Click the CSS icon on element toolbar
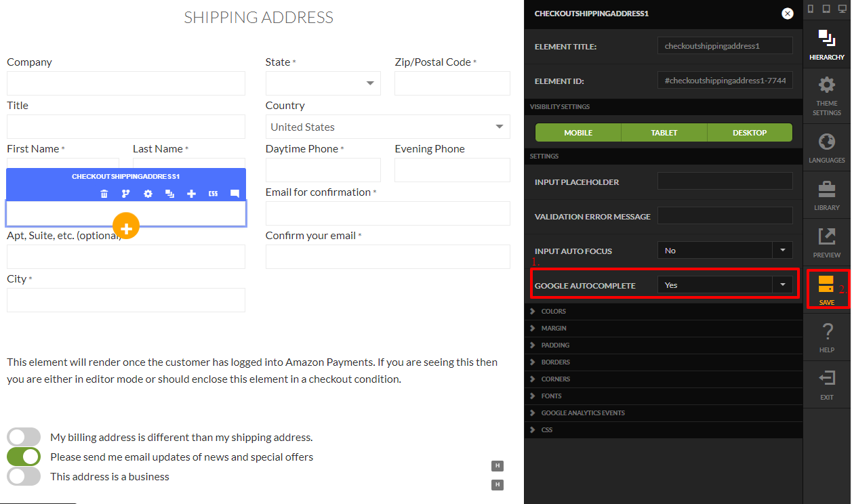The height and width of the screenshot is (504, 852). tap(213, 194)
